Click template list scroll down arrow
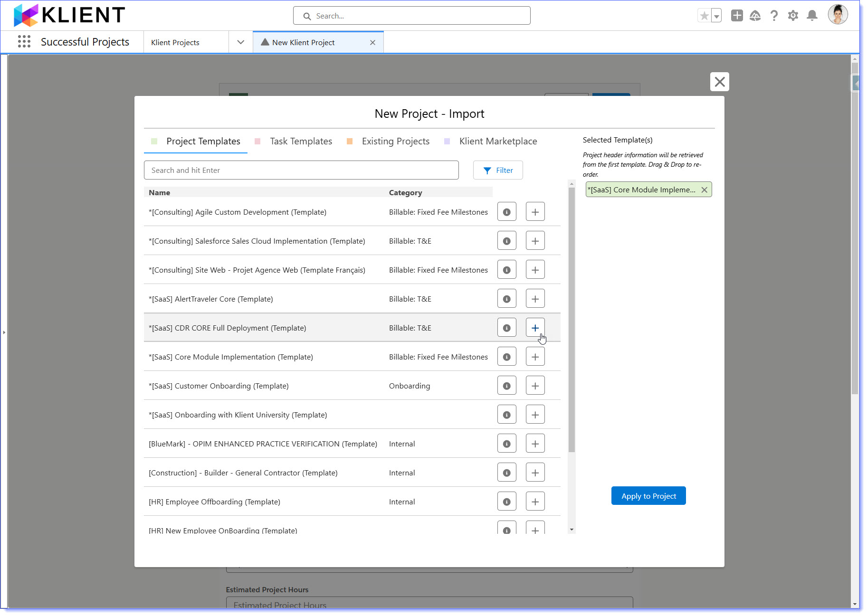Viewport: 867px width, 616px height. pos(572,529)
